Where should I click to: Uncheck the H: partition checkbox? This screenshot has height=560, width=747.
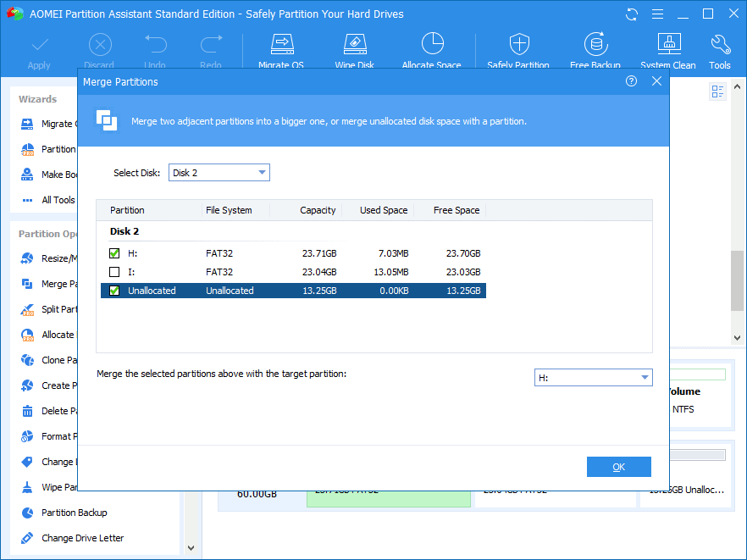click(114, 253)
